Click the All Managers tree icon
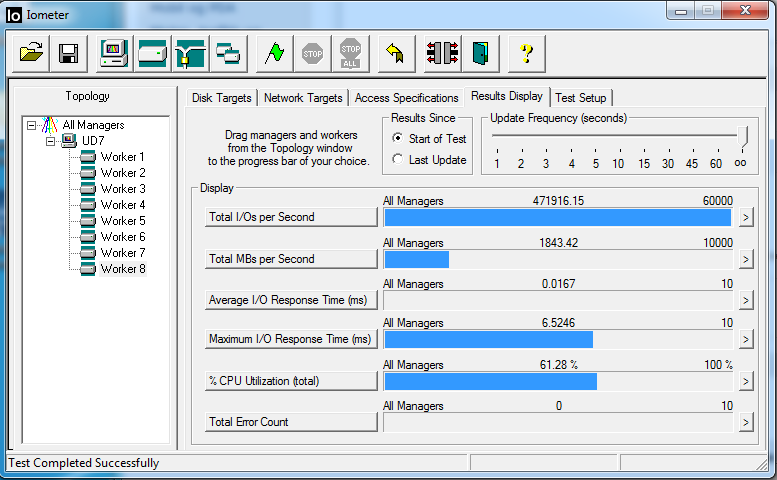This screenshot has width=777, height=480. tap(50, 125)
